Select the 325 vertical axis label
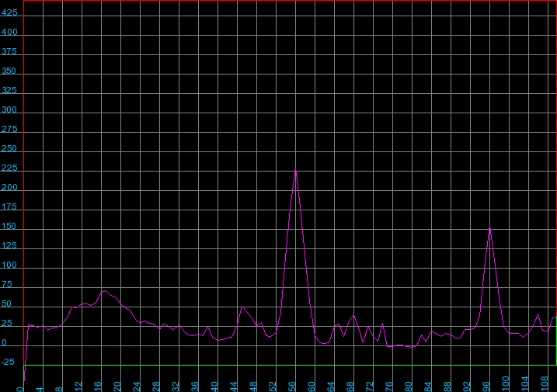This screenshot has height=392, width=557. click(x=9, y=91)
